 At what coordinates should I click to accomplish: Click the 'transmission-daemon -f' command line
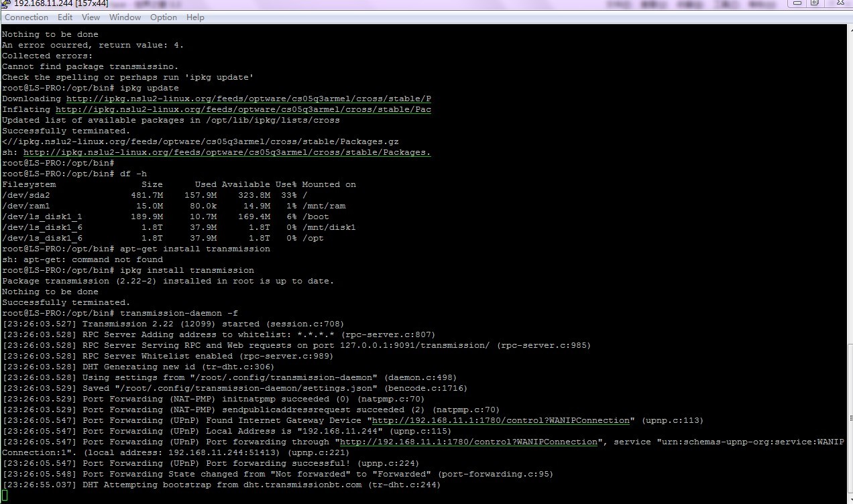(120, 314)
